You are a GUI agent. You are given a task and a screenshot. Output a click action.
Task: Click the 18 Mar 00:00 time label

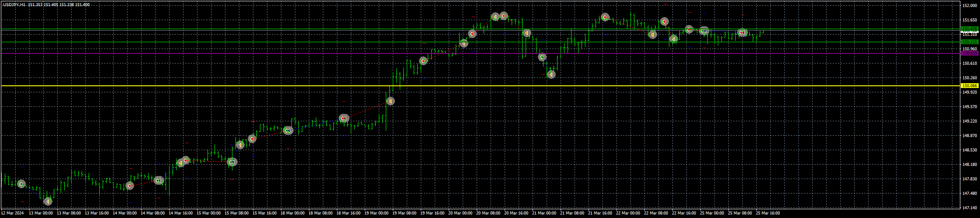pyautogui.click(x=293, y=213)
